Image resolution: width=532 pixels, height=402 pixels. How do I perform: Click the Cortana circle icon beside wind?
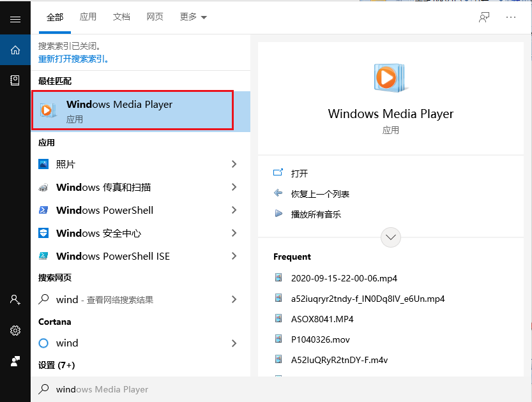tap(43, 343)
